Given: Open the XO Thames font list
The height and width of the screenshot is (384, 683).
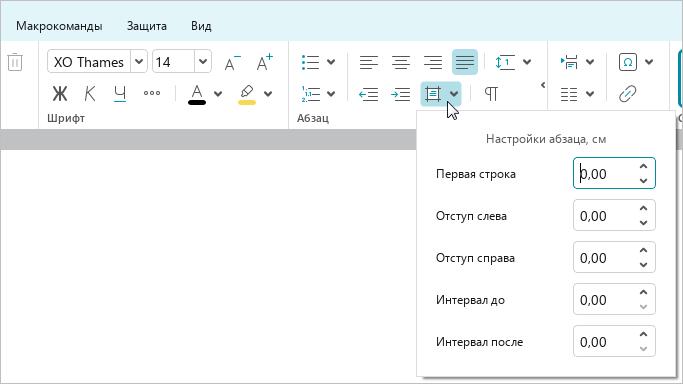Looking at the screenshot, I should click(x=139, y=62).
